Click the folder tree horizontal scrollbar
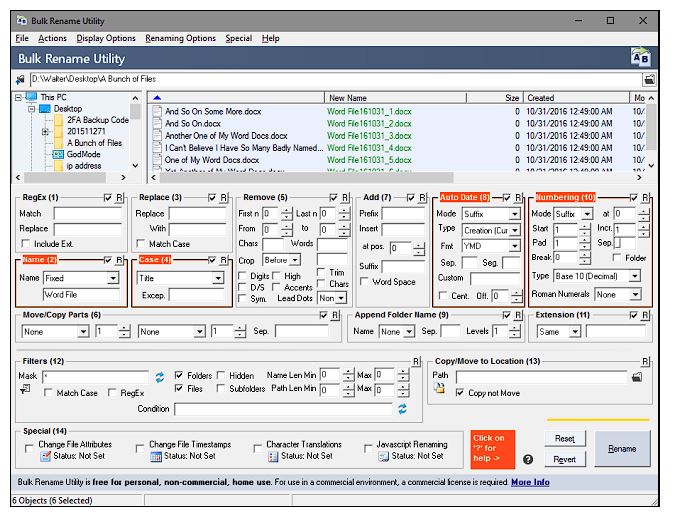This screenshot has width=675, height=515. click(x=67, y=177)
